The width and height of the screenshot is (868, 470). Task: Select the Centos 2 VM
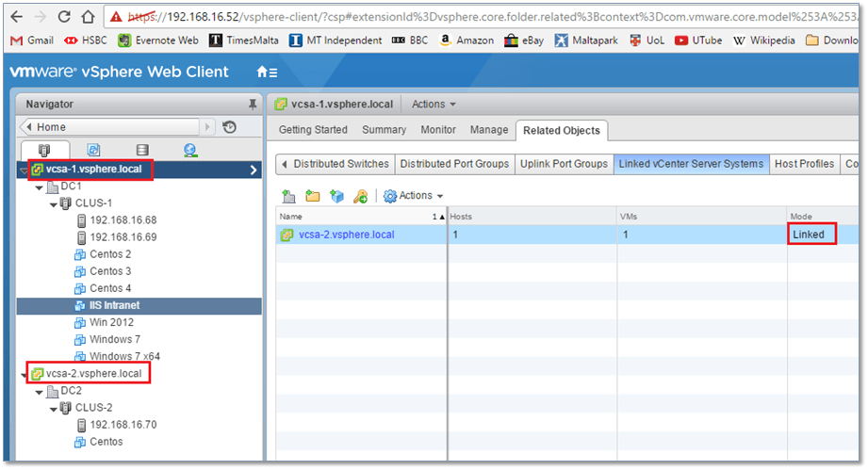(x=110, y=254)
